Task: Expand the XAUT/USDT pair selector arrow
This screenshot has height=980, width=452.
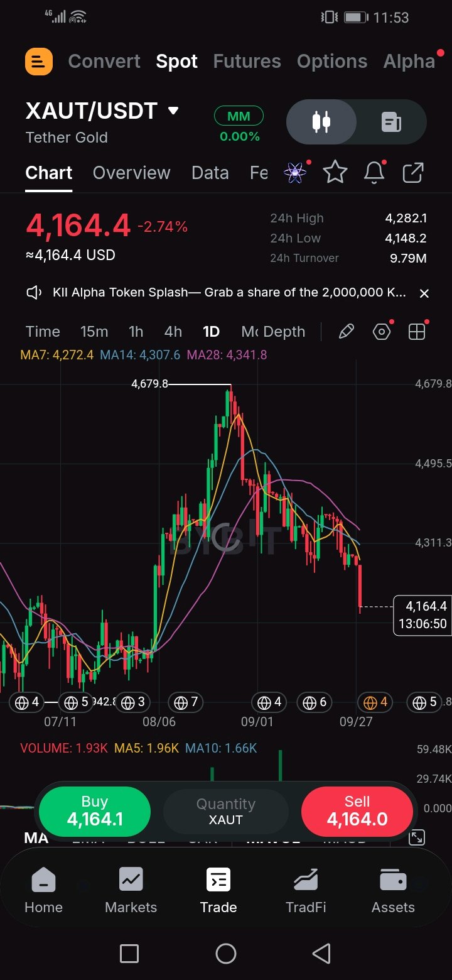Action: (x=173, y=111)
